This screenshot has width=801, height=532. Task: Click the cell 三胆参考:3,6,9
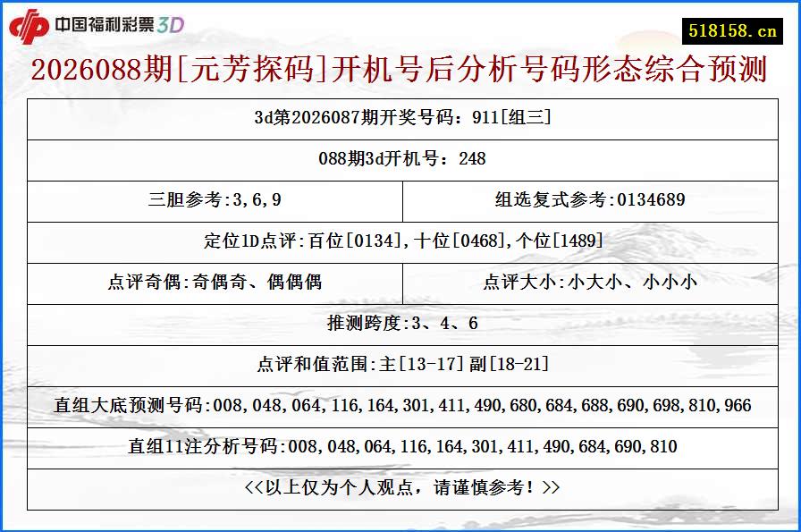[x=215, y=201]
